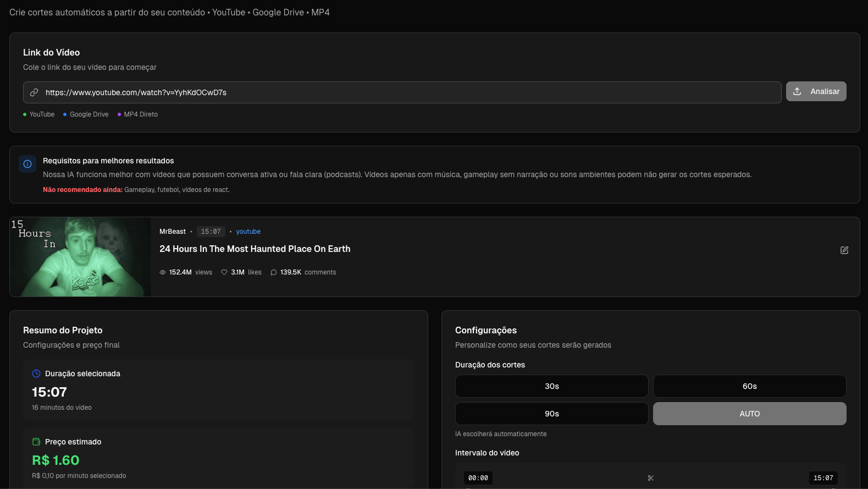
Task: Click the edit pencil icon on video card
Action: pos(844,250)
